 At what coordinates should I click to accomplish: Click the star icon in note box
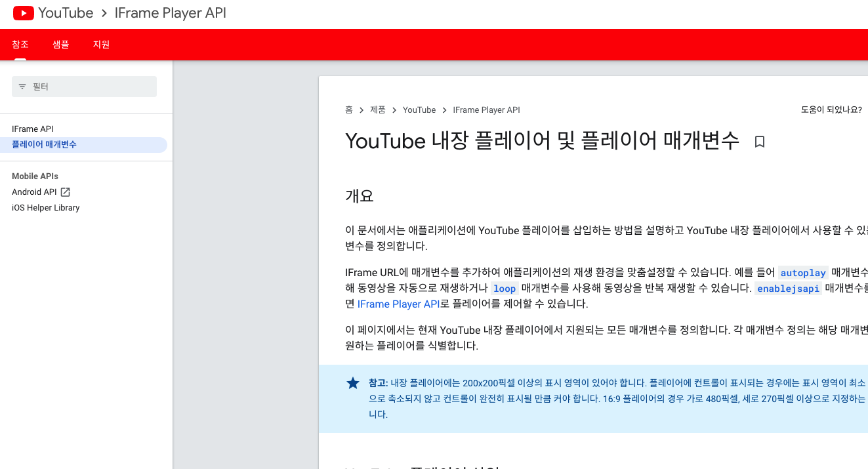tap(353, 383)
